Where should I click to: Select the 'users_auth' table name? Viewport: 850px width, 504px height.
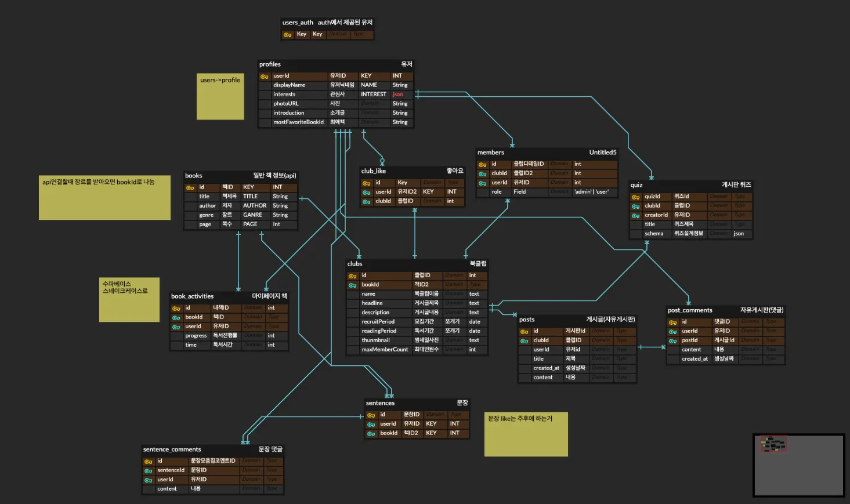[x=298, y=23]
